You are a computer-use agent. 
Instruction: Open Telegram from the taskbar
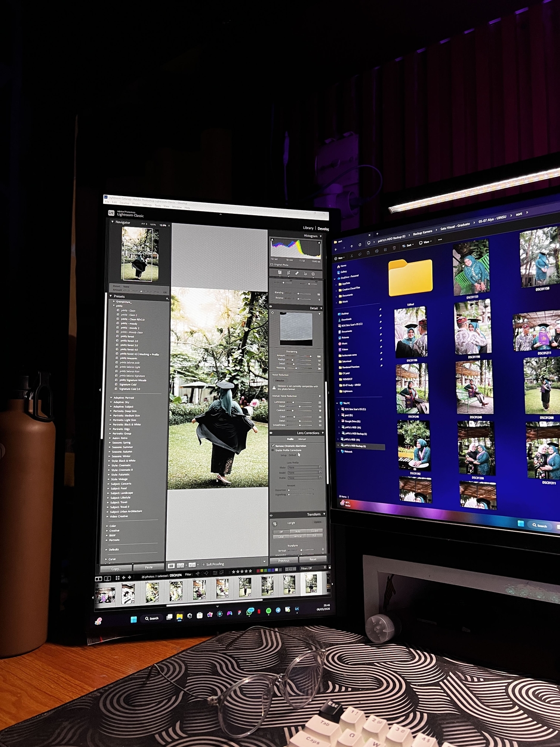pos(278,610)
